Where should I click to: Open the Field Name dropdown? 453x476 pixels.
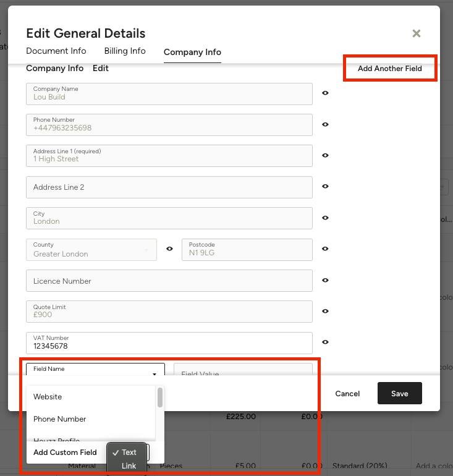click(95, 370)
